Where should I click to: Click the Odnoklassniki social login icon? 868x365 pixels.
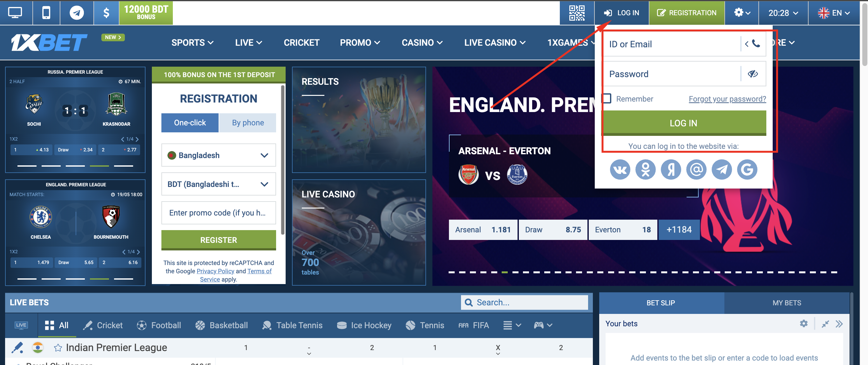point(645,169)
